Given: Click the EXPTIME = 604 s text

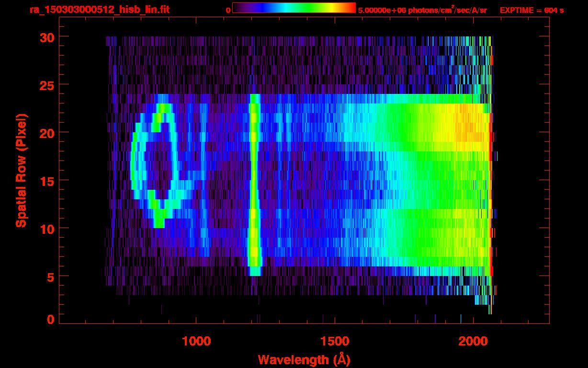Looking at the screenshot, I should click(x=531, y=10).
